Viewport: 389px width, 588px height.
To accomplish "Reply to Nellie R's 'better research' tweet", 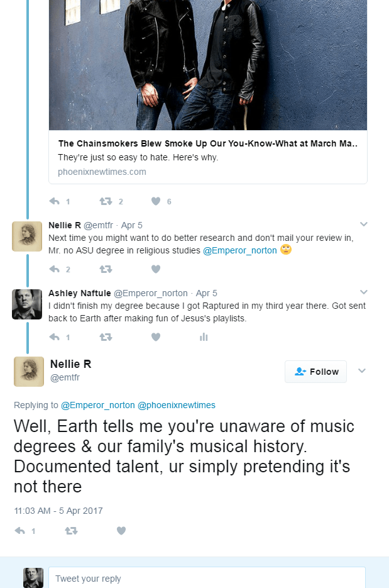I will coord(55,269).
